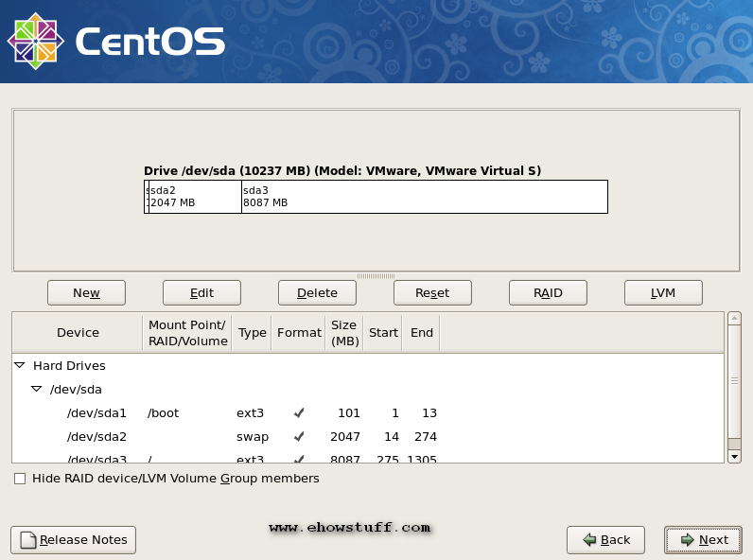753x560 pixels.
Task: Click the swap type cell
Action: point(253,437)
